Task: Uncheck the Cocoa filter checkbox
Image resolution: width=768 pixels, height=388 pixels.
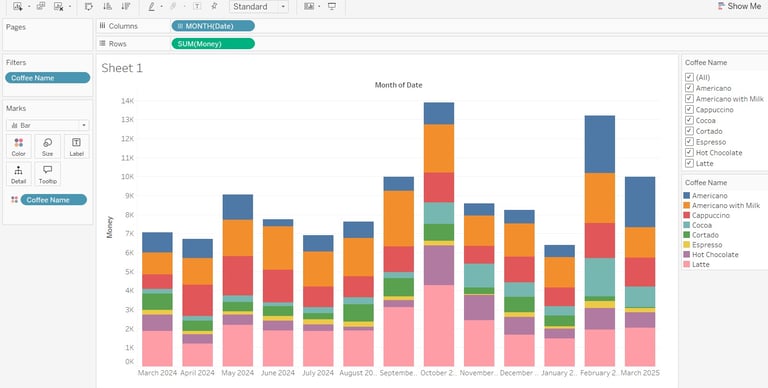Action: (689, 121)
